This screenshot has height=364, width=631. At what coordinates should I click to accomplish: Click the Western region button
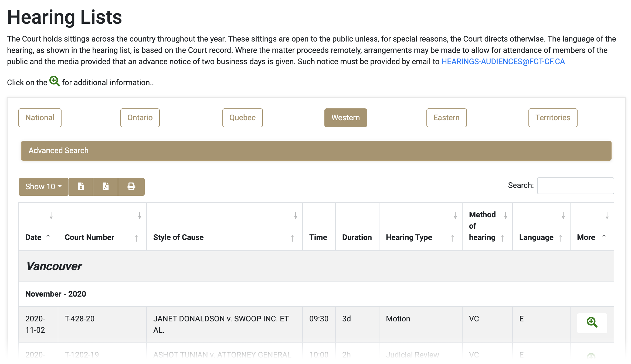[345, 118]
